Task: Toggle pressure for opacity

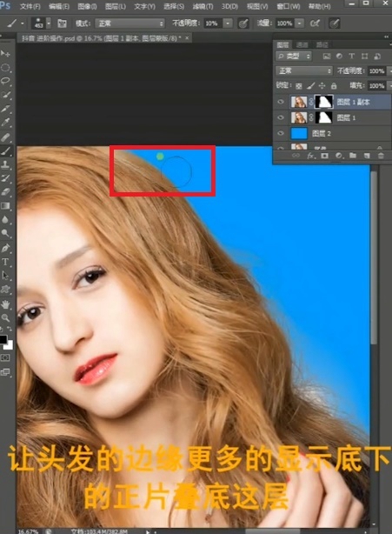Action: tap(243, 23)
